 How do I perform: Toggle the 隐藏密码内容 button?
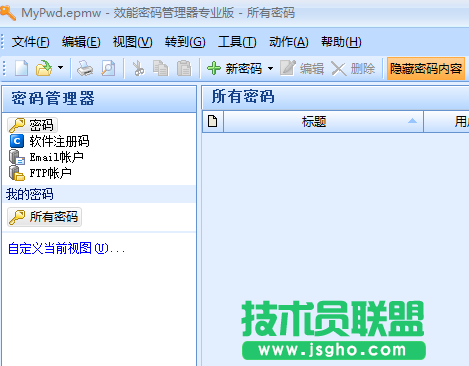pyautogui.click(x=426, y=69)
